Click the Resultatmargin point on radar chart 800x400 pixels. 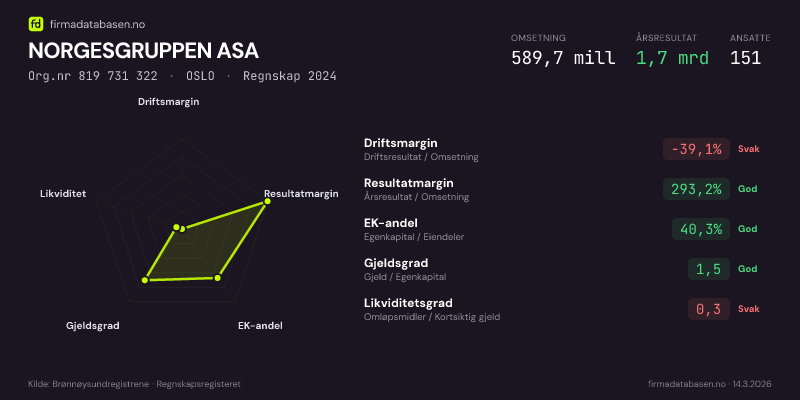coord(266,202)
